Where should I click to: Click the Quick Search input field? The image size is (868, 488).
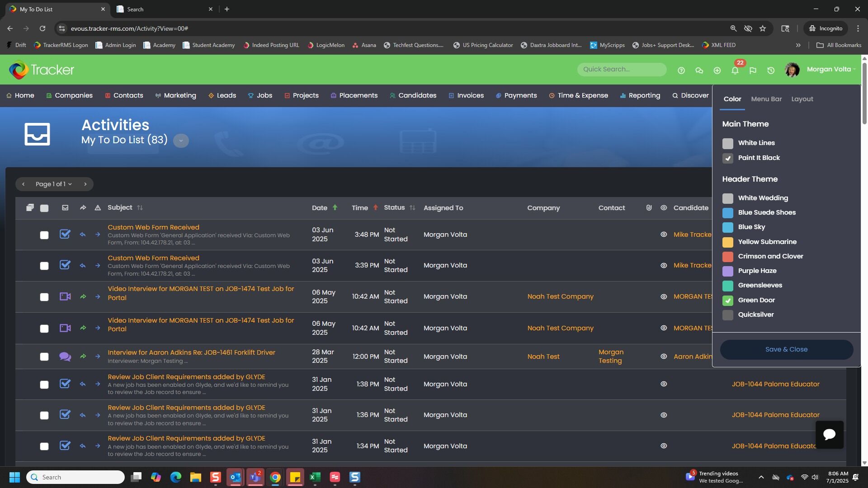[621, 69]
